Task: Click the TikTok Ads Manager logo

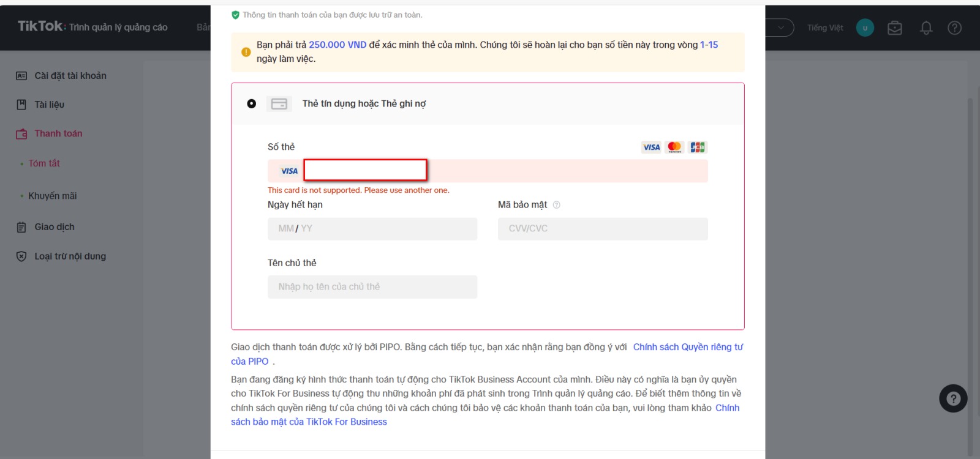Action: click(92, 27)
